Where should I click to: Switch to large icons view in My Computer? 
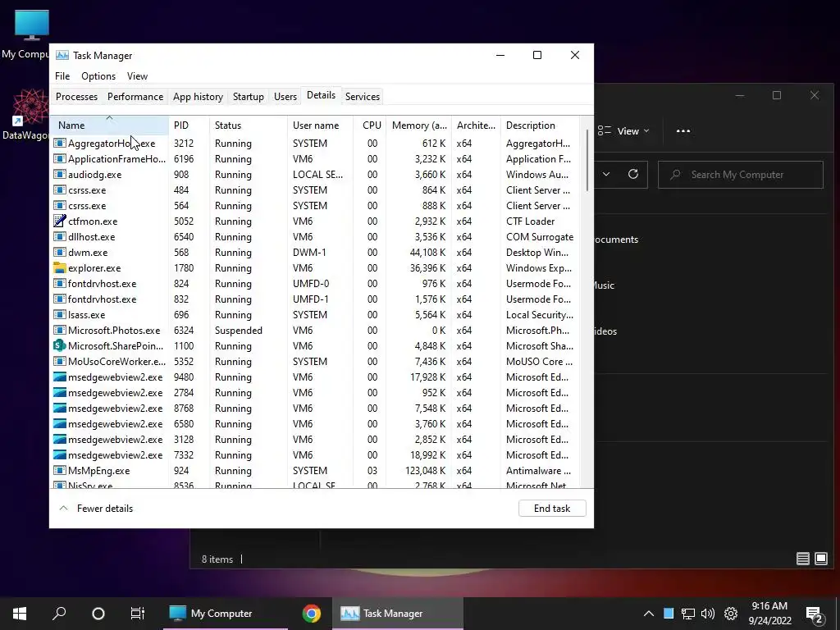pos(820,559)
